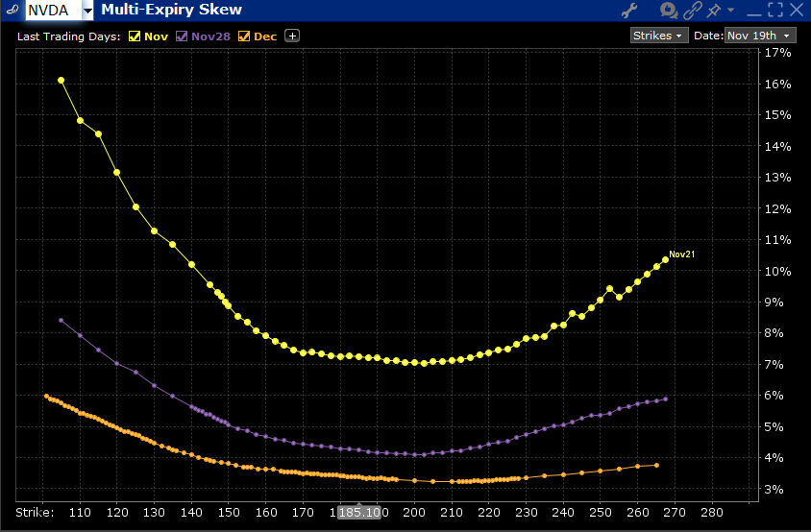Click the NVDA symbol input field
This screenshot has width=811, height=532.
click(x=52, y=11)
